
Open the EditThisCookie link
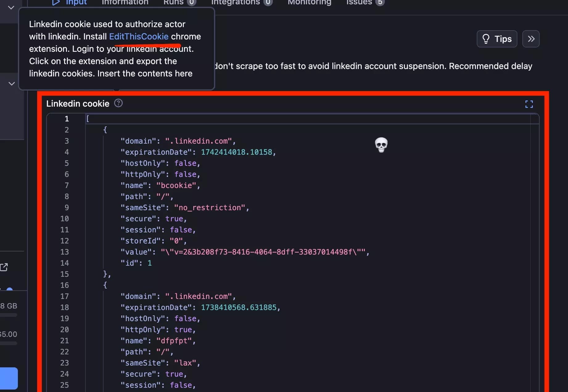[x=139, y=36]
